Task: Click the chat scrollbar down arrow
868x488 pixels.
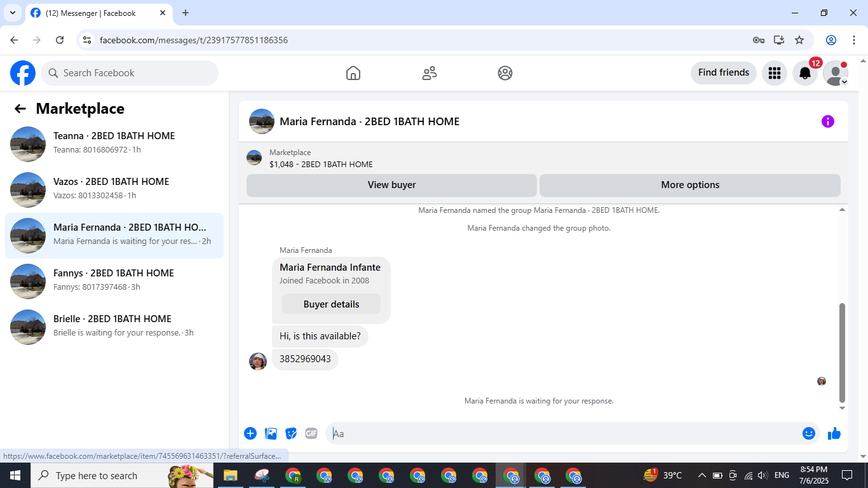Action: pos(843,408)
